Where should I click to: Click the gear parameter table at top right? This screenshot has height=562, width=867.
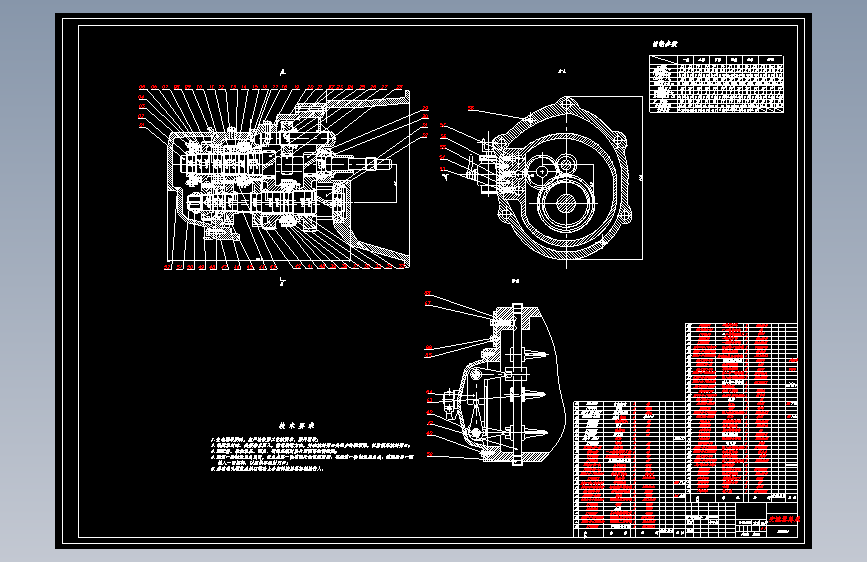(716, 84)
